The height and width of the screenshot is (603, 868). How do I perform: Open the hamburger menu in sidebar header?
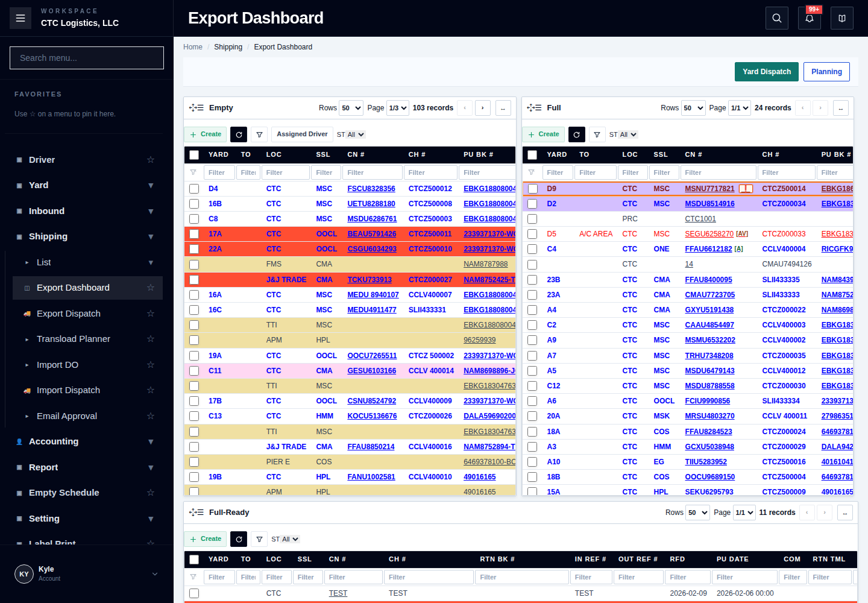click(x=20, y=18)
